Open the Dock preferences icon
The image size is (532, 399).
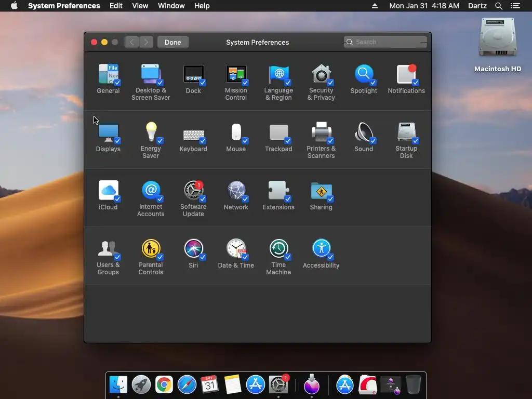[193, 74]
